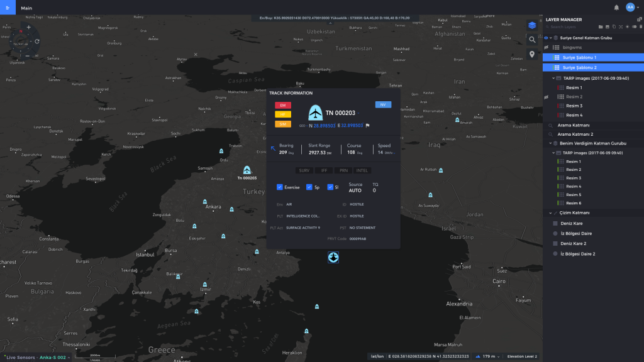Open the SURV tab in track panel

(x=304, y=170)
